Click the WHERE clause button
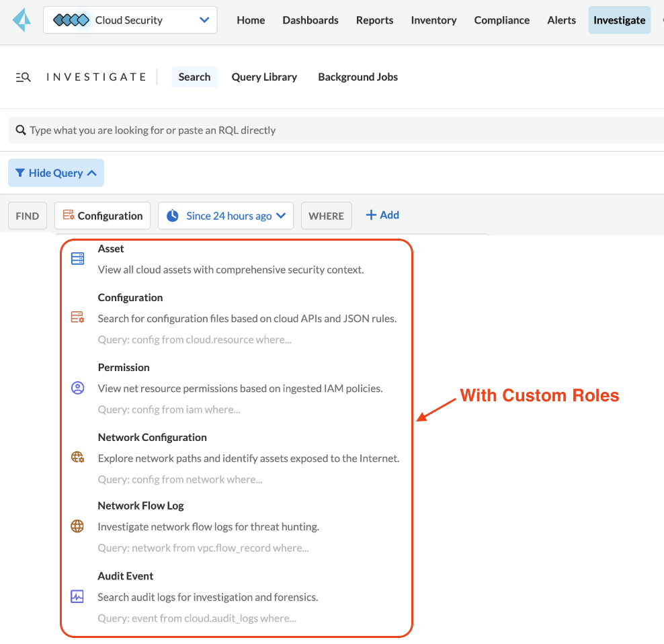This screenshot has height=644, width=664. [326, 216]
